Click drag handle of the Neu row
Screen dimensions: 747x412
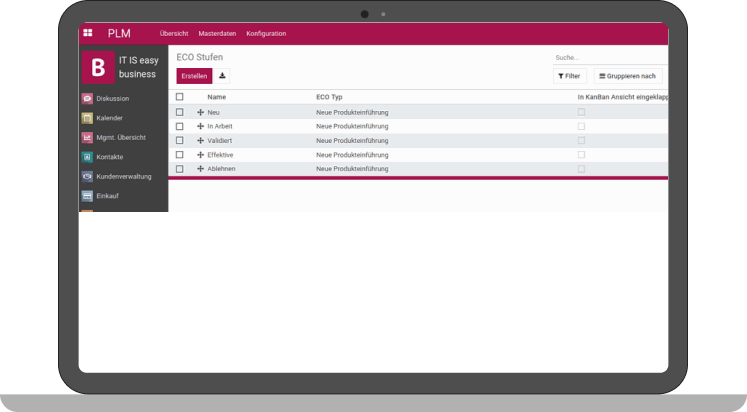200,112
